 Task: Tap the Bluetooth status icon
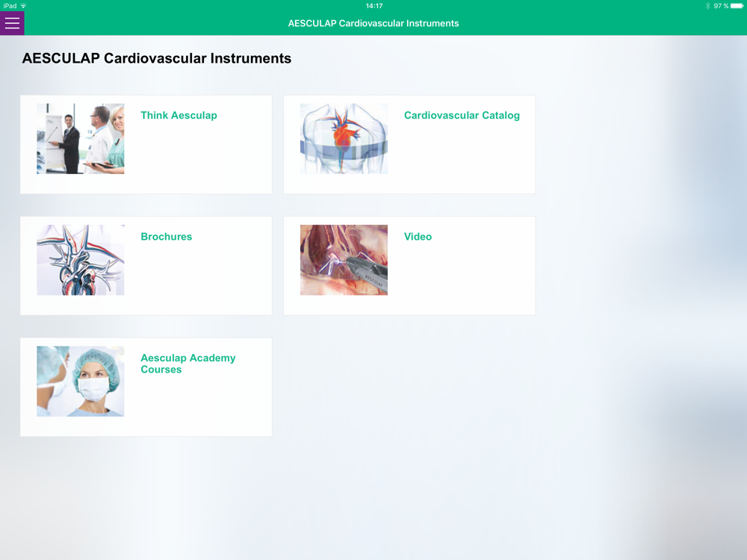click(707, 6)
